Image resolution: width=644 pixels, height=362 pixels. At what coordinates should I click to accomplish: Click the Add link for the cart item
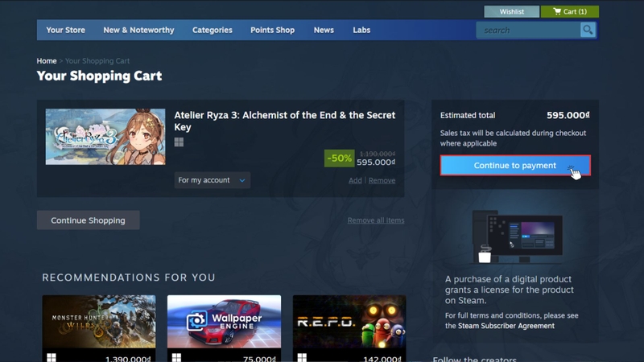[355, 180]
